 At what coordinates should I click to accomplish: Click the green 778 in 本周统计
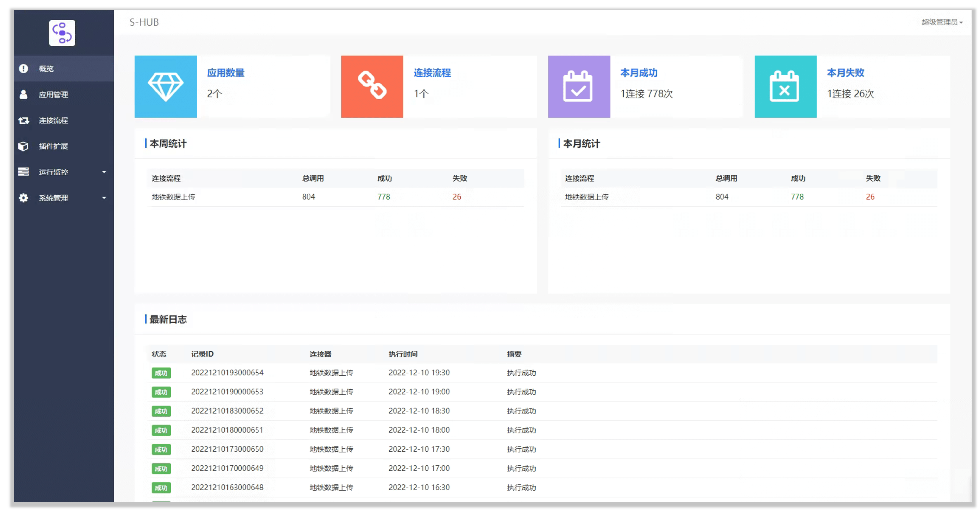tap(384, 197)
